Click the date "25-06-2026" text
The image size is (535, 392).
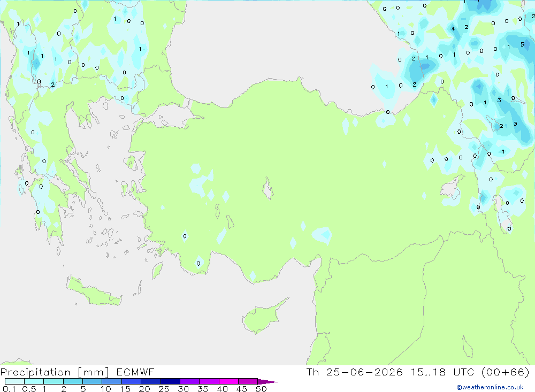(x=364, y=372)
